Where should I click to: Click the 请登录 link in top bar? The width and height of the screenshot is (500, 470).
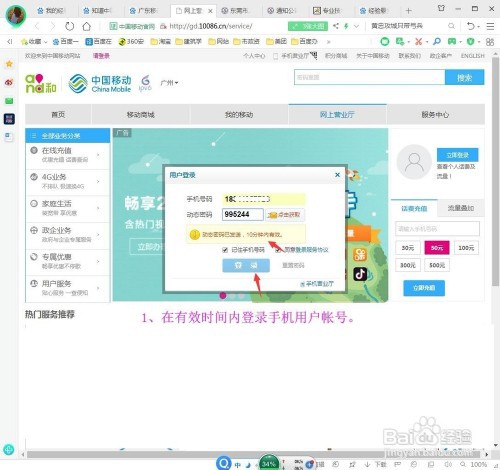101,56
